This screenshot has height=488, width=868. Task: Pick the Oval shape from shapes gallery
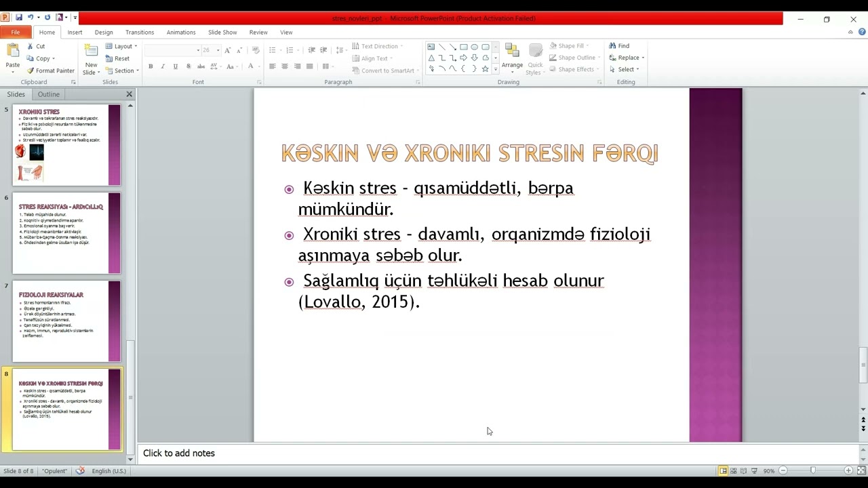click(474, 47)
